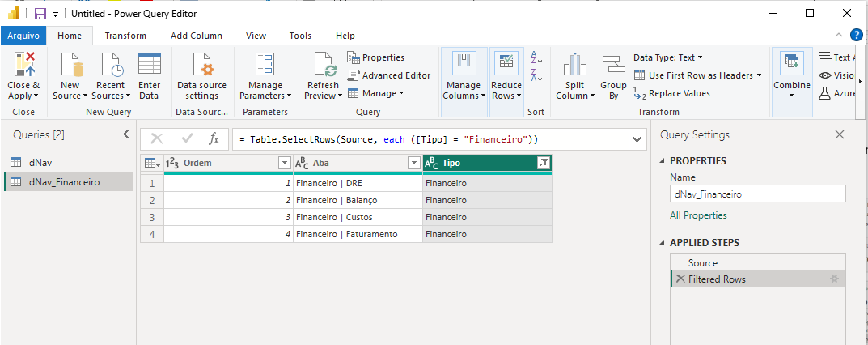The height and width of the screenshot is (345, 868).
Task: Open the Aba column filter dropdown
Action: coord(413,163)
